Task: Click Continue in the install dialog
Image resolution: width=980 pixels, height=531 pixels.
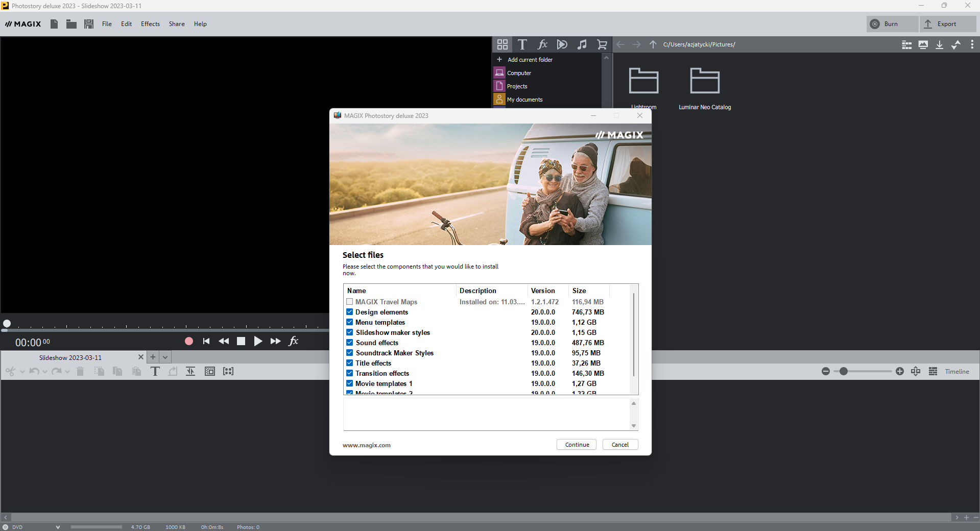Action: 577,445
